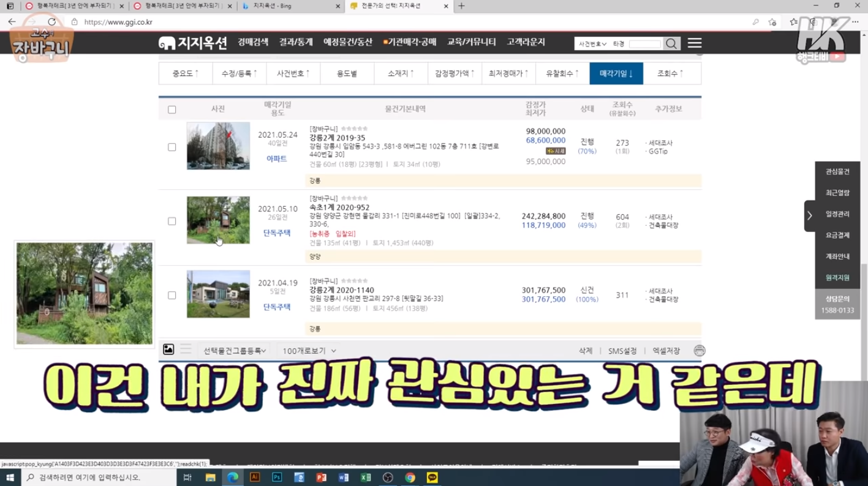Viewport: 868px width, 486px height.
Task: Click the browser refresh button
Action: point(51,22)
